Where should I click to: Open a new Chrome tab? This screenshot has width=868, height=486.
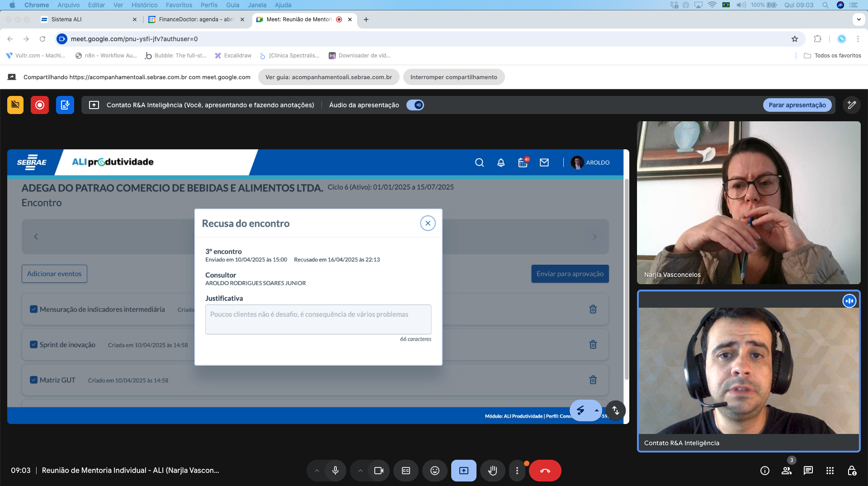(366, 19)
